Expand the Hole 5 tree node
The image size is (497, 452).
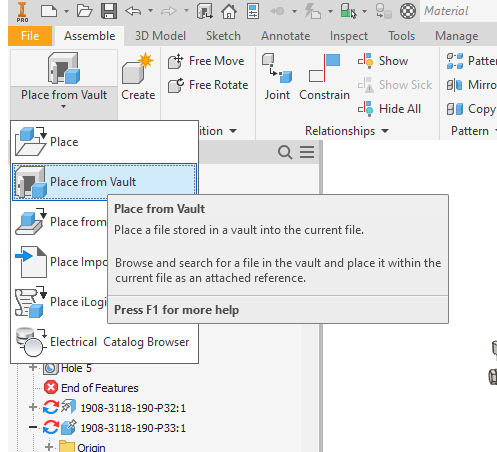33,367
